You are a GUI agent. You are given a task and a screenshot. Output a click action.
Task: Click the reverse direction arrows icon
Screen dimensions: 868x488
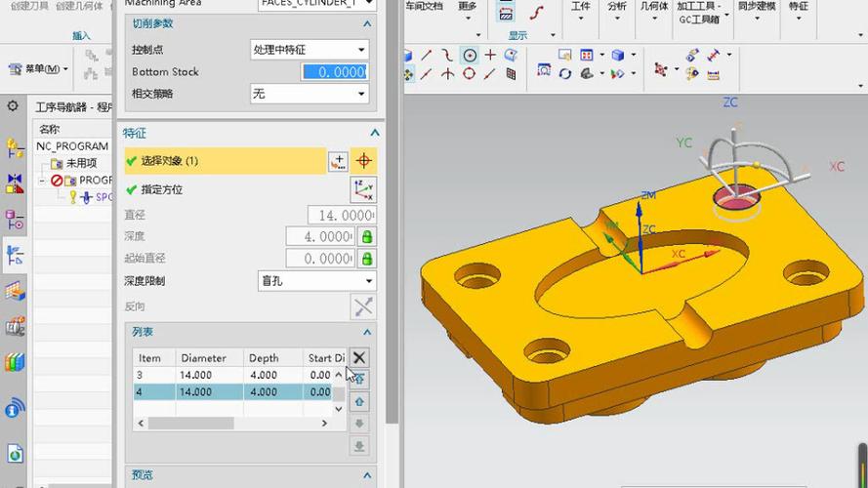click(363, 306)
